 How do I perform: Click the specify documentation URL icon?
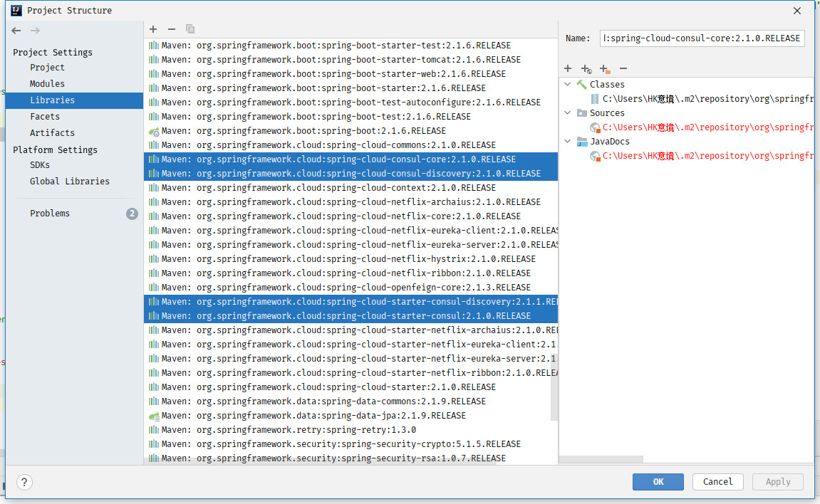[x=586, y=69]
